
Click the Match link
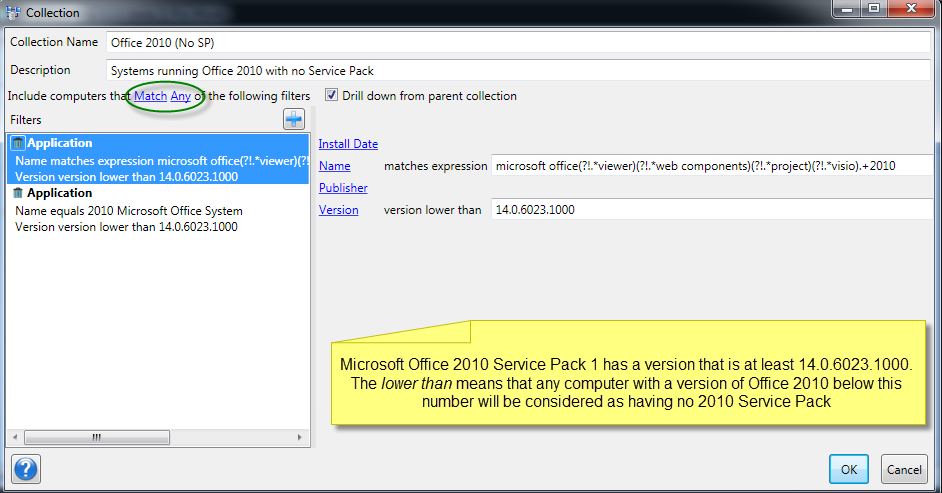pos(150,95)
